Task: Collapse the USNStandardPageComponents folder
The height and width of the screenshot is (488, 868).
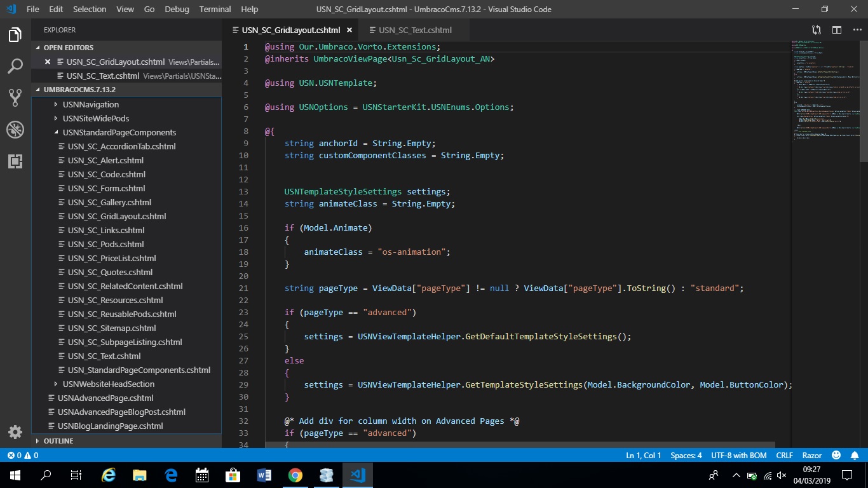Action: pos(119,132)
